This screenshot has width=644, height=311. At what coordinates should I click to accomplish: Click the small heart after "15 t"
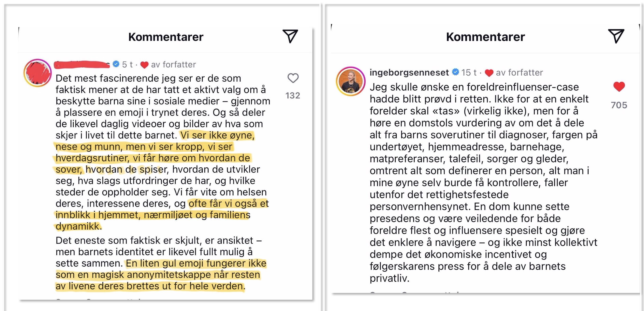point(489,73)
